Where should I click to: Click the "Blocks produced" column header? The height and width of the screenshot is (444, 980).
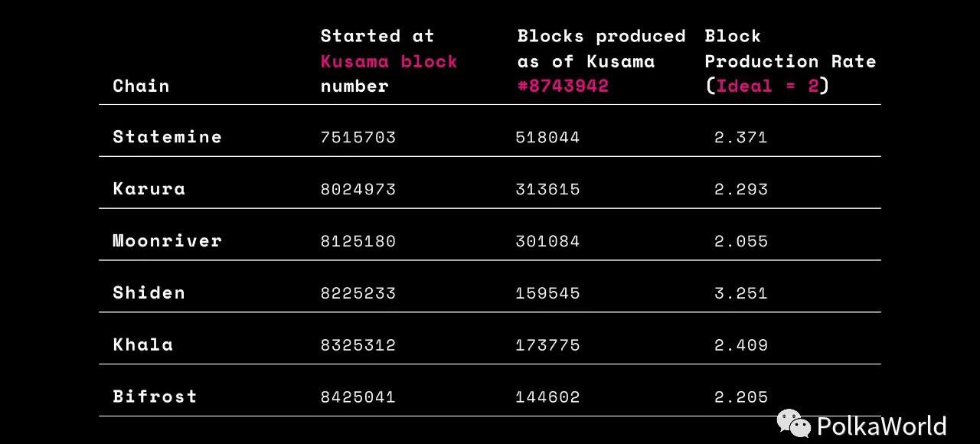coord(601,37)
